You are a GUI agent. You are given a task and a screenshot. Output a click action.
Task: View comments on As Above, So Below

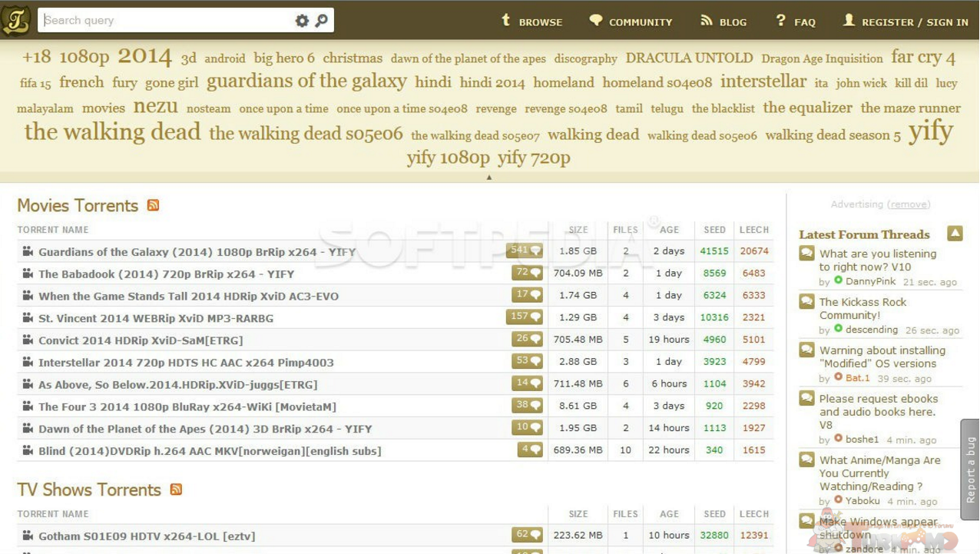[x=528, y=383]
